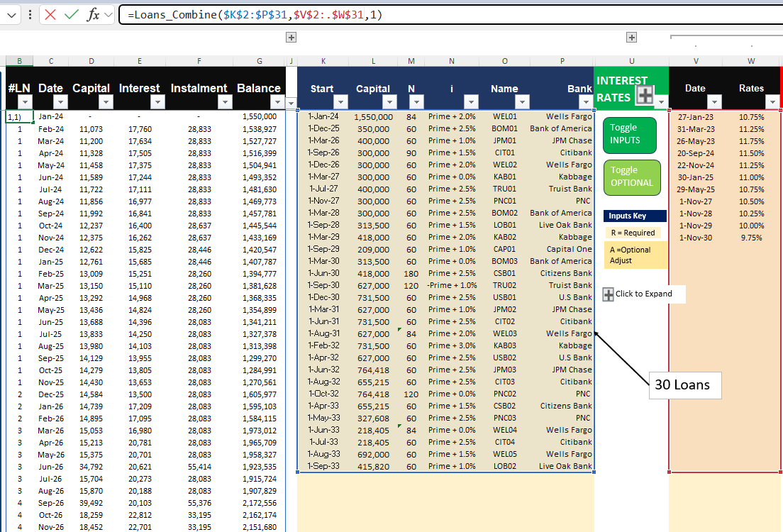Select the Balance column header
This screenshot has width=783, height=532.
click(x=259, y=88)
